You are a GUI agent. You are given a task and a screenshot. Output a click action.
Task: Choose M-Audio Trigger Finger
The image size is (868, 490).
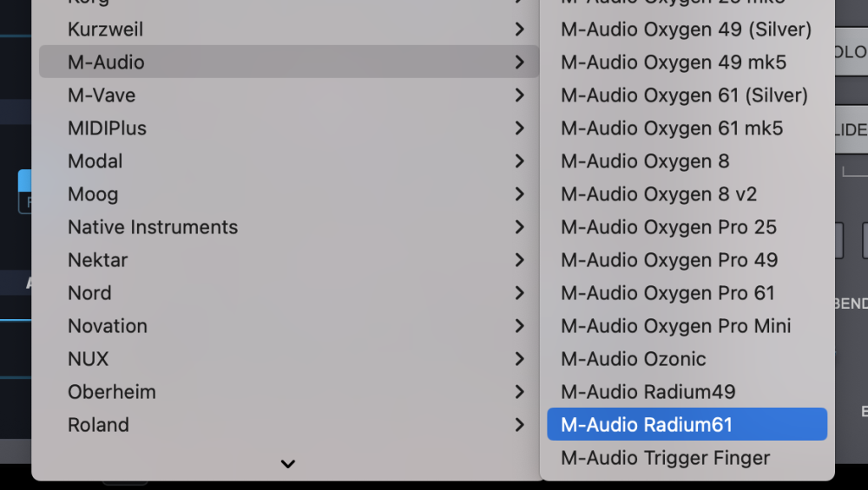point(665,458)
